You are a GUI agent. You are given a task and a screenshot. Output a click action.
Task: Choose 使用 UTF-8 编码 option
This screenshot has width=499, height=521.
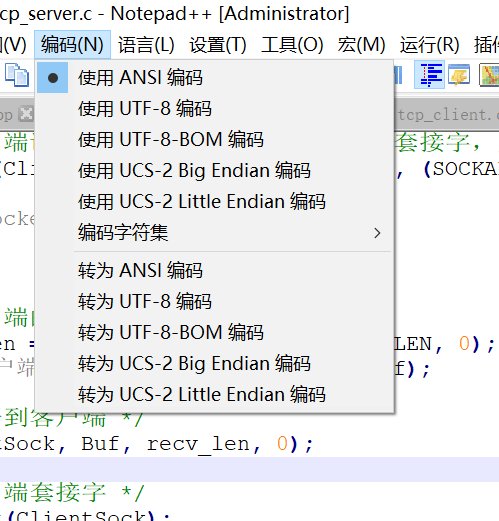[215, 109]
